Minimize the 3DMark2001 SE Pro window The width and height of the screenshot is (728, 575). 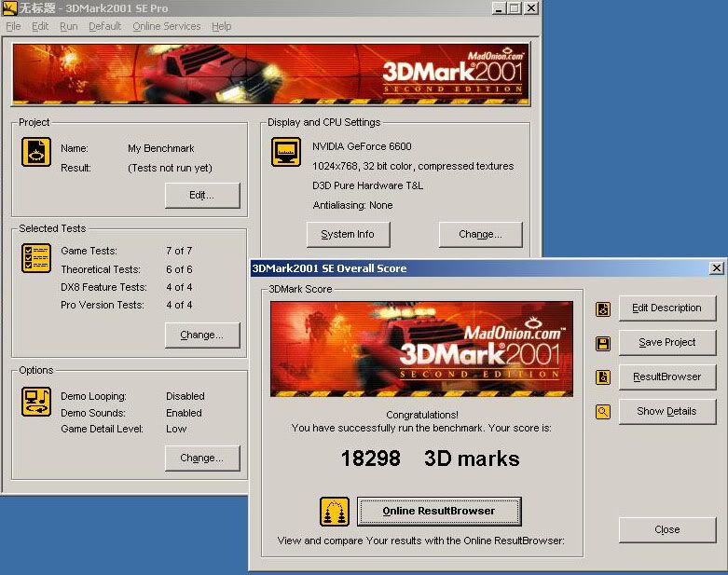[x=498, y=7]
